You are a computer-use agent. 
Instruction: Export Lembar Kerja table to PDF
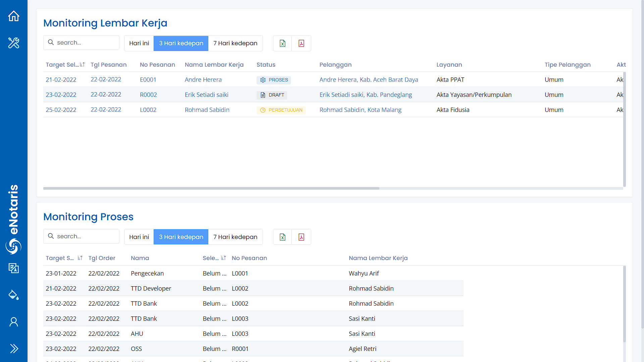(x=301, y=43)
